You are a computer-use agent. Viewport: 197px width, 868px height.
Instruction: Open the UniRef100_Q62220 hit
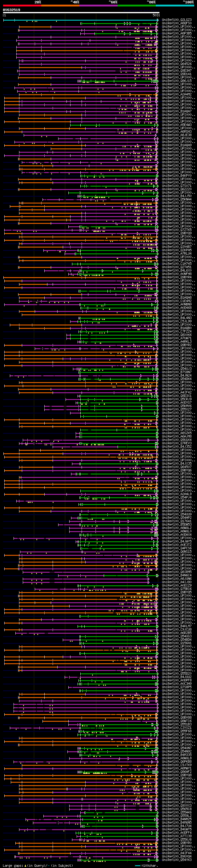(x=176, y=189)
